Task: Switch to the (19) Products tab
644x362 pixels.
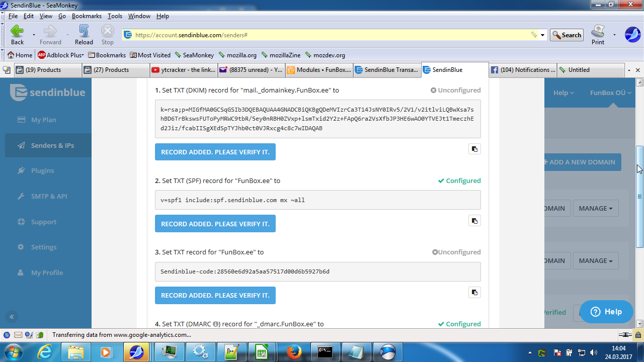Action: [48, 70]
